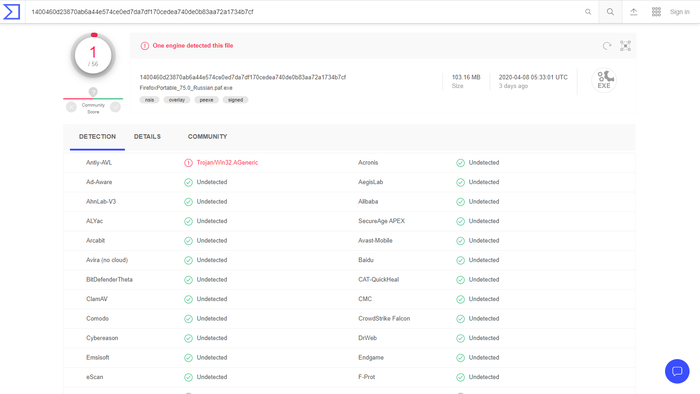Click the signed tag
This screenshot has height=394, width=700.
click(235, 100)
